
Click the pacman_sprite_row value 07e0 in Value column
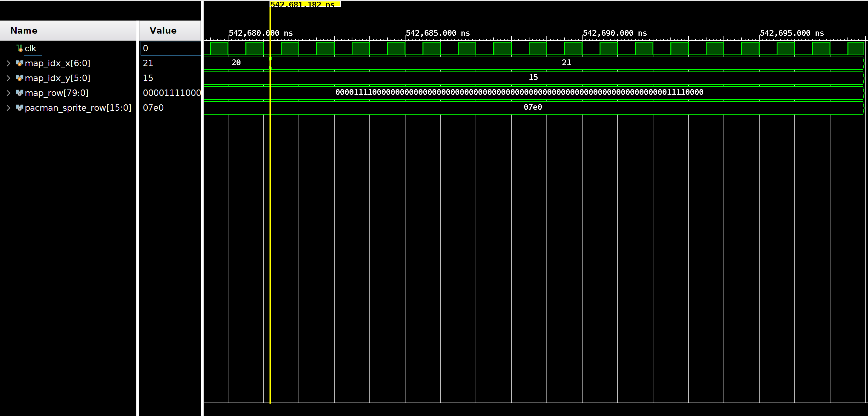coord(153,108)
